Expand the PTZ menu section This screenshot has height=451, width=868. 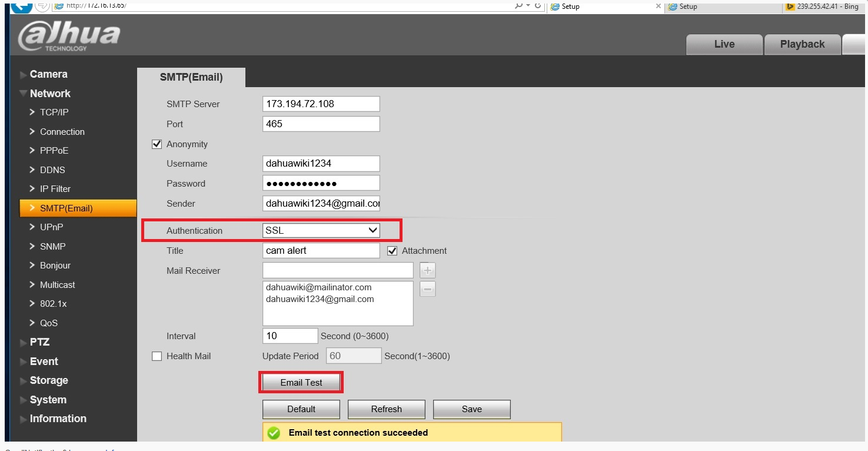(35, 342)
